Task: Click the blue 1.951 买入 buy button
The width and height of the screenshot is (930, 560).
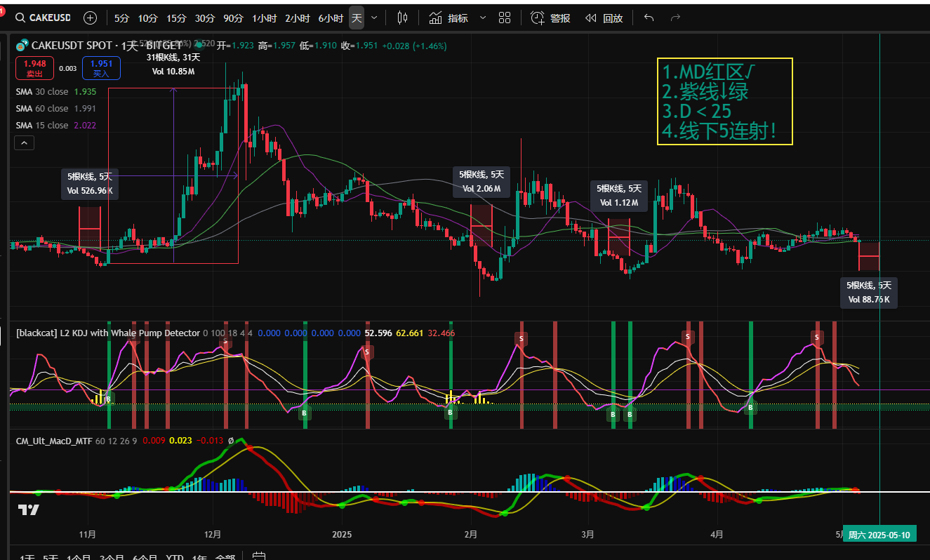Action: 101,68
